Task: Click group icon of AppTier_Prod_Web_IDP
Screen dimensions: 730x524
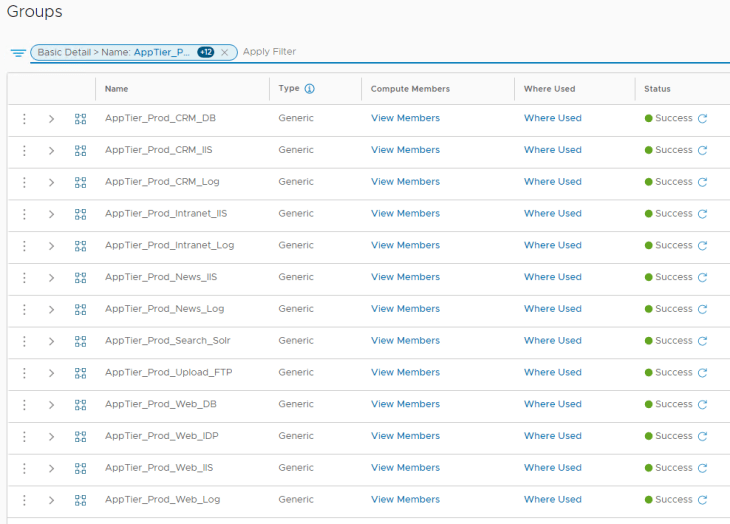Action: 81,437
